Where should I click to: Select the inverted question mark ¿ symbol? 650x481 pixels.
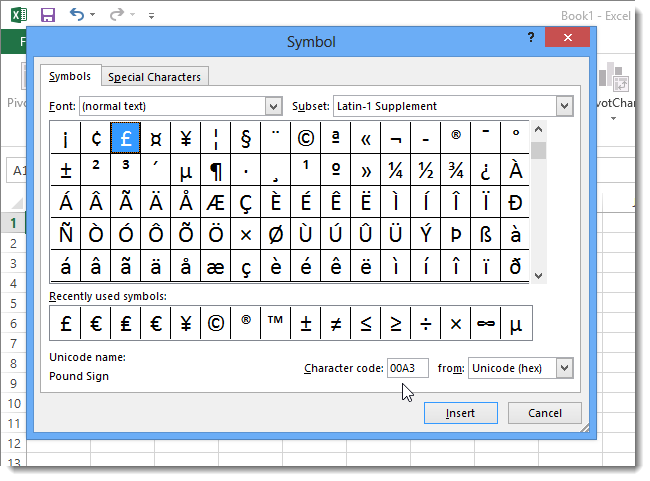(486, 170)
